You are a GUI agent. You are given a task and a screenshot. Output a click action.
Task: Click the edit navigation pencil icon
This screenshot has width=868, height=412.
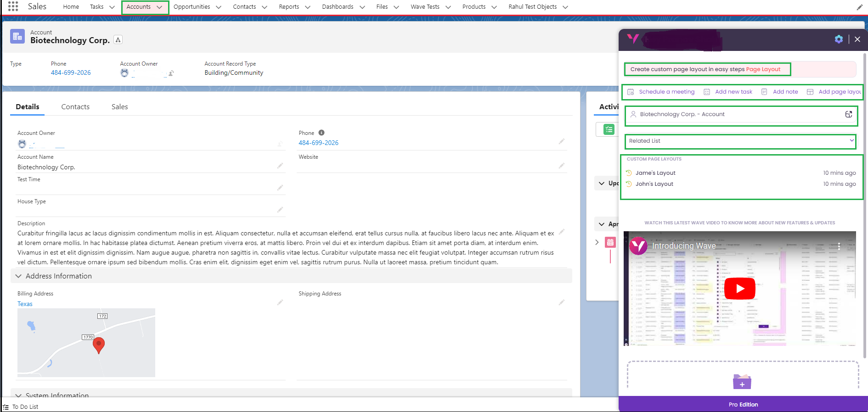pos(859,7)
